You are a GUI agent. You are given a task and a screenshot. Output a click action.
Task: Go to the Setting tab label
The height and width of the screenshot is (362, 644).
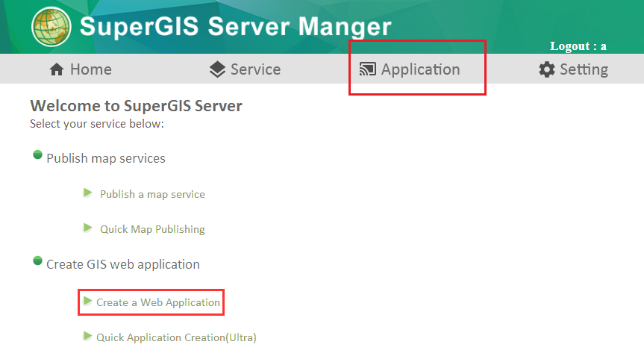584,70
